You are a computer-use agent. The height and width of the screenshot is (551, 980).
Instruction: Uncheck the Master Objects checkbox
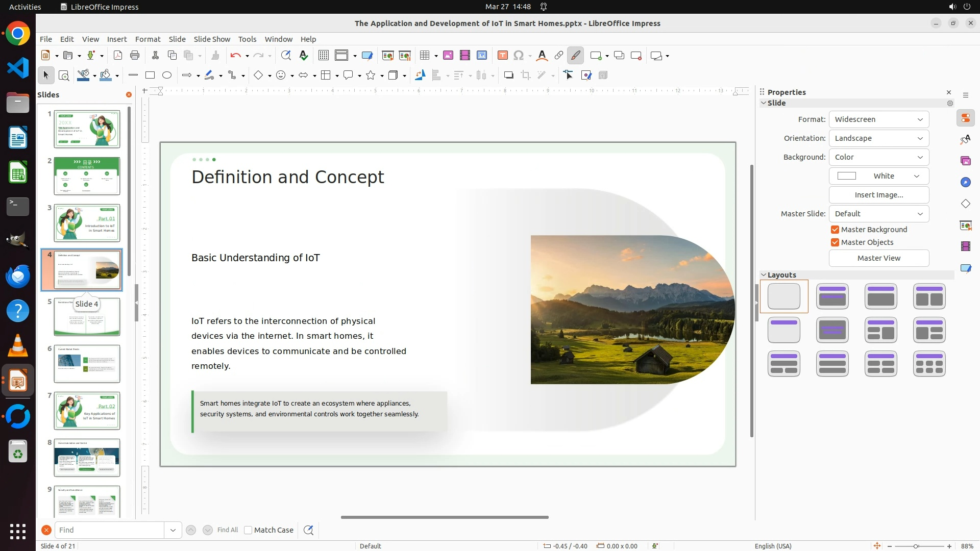(x=835, y=242)
